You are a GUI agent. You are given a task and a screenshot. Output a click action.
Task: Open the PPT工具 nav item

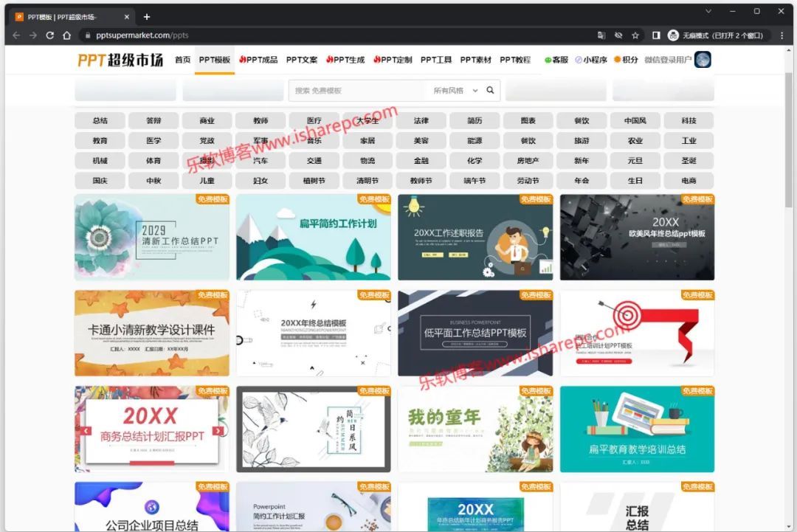click(x=436, y=60)
